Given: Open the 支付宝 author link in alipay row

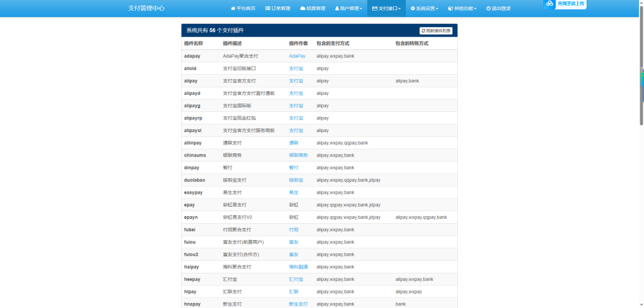Looking at the screenshot, I should [296, 81].
